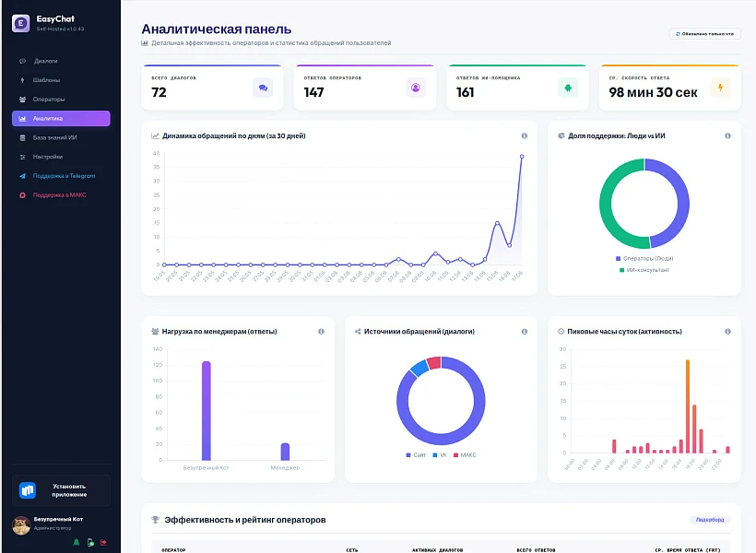756x553 pixels.
Task: Click the green notification bell icon
Action: point(77,542)
